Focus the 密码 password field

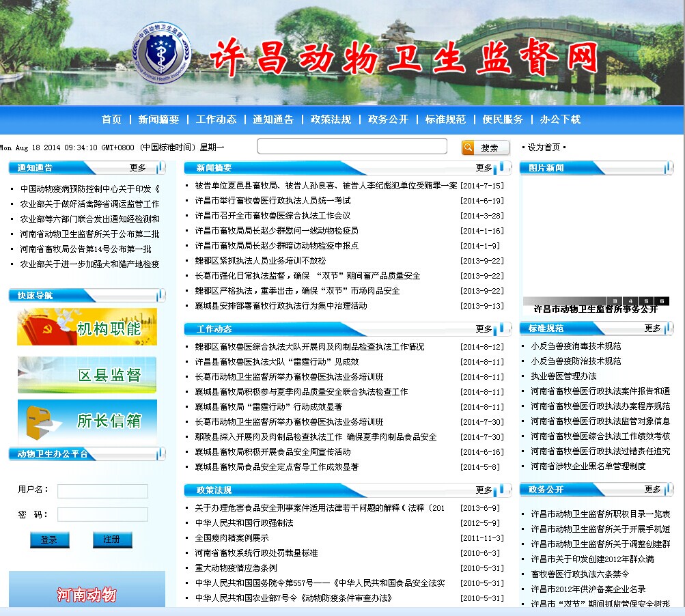102,514
